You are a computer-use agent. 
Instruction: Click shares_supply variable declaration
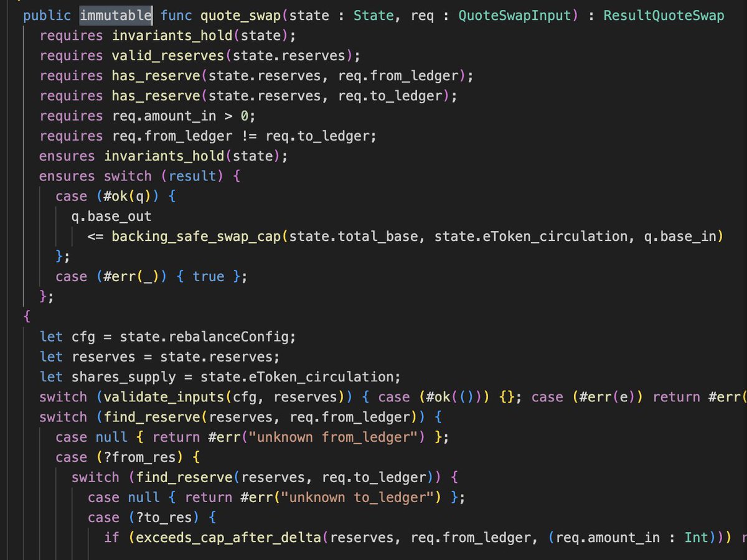123,376
